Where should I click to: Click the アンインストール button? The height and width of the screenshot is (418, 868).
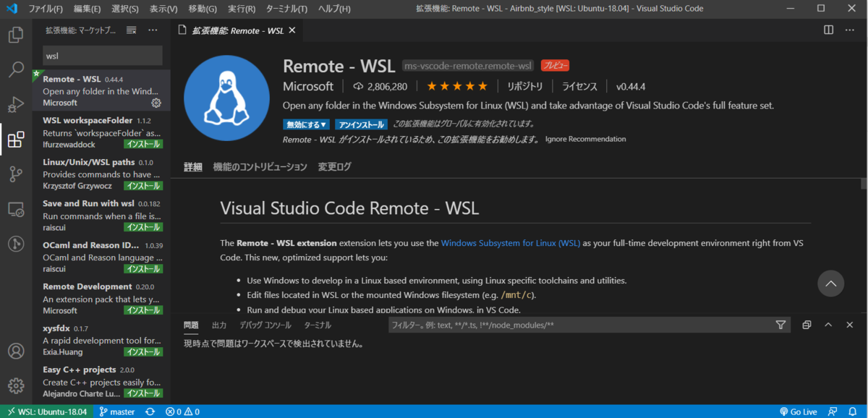[361, 124]
